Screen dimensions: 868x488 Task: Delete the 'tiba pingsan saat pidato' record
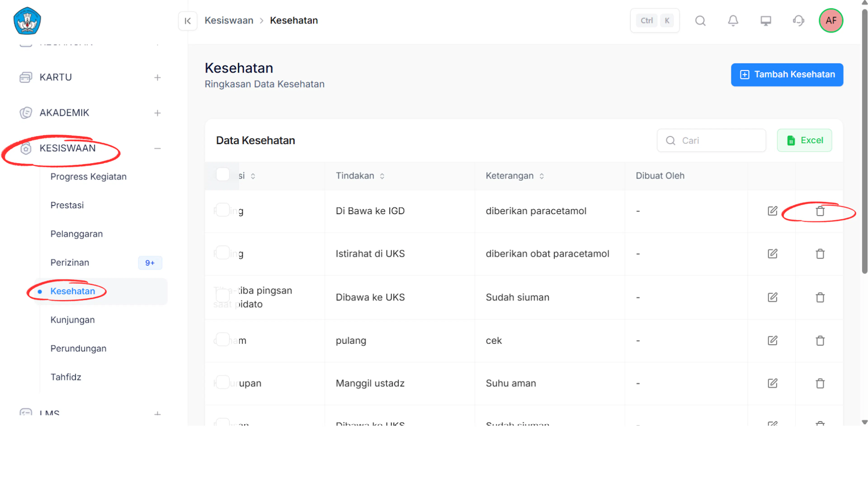pos(820,297)
